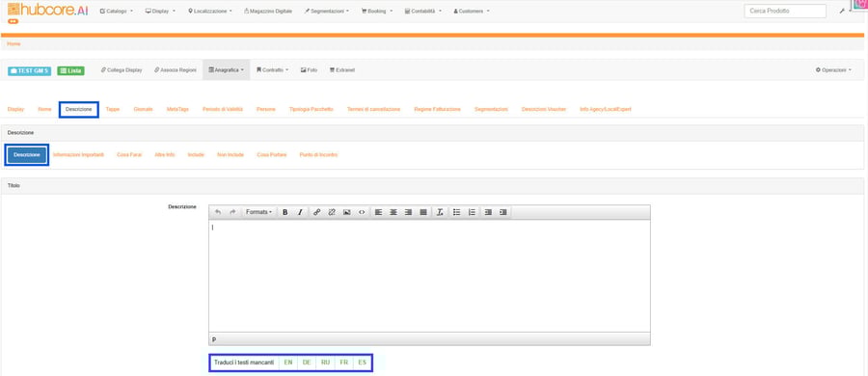Switch to the Tappe tab
Viewport: 868px width, 376px height.
(x=113, y=110)
